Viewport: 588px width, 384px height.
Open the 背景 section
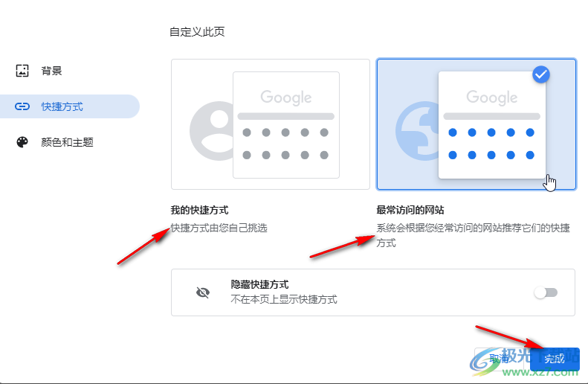51,71
